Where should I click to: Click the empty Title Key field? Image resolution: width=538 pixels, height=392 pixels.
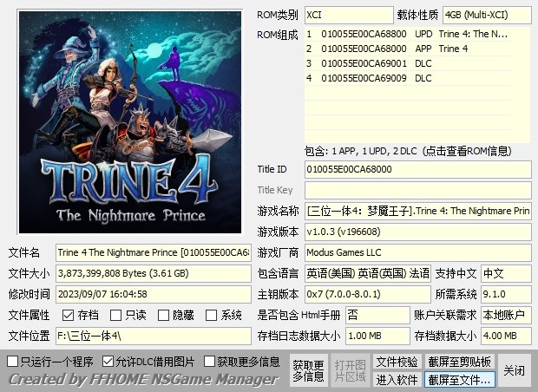click(418, 190)
